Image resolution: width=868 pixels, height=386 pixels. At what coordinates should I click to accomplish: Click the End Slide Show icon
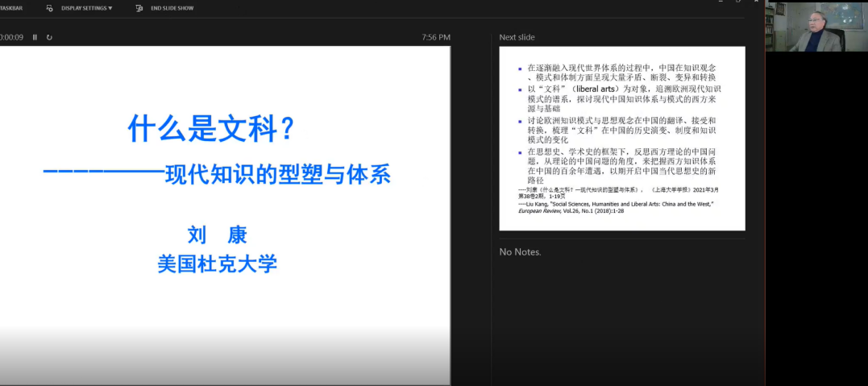(x=139, y=8)
